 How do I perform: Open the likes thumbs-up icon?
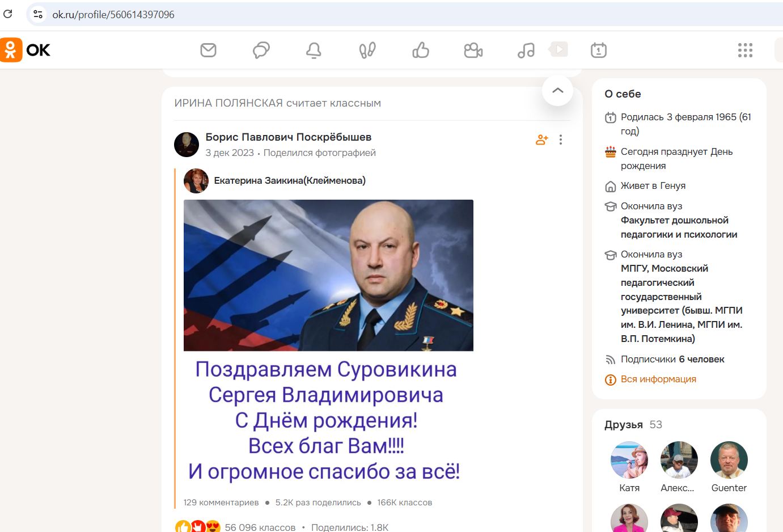[x=420, y=50]
